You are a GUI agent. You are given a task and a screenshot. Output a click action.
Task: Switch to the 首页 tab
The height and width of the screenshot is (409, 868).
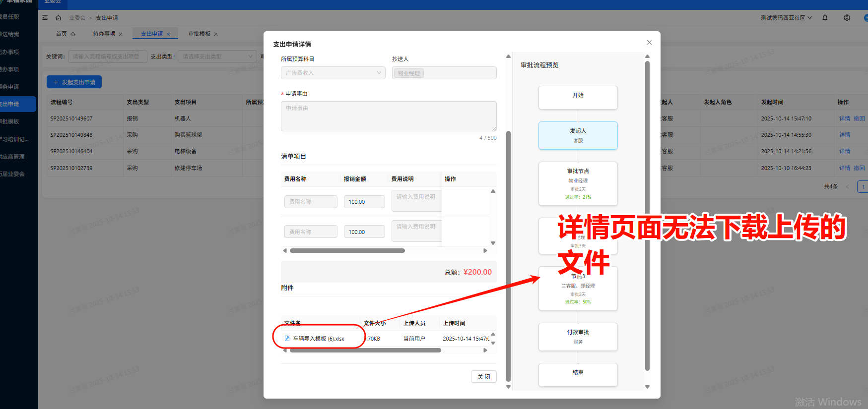(62, 34)
